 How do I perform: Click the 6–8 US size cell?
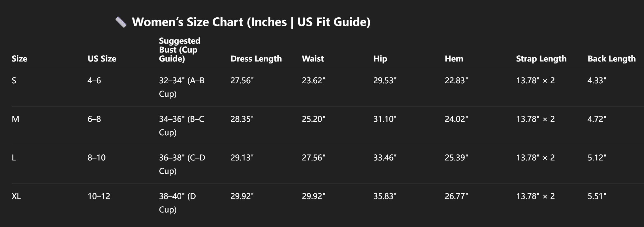tap(94, 119)
